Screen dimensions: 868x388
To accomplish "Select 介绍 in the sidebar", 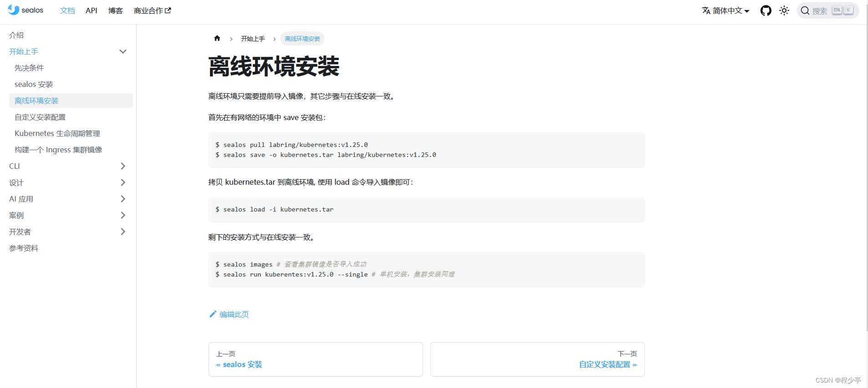I will pos(16,35).
